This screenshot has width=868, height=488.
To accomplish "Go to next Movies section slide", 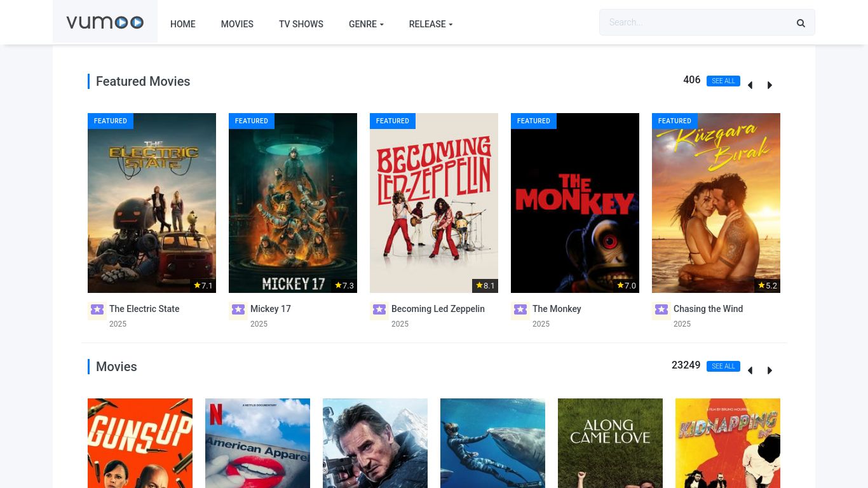I will click(x=770, y=370).
